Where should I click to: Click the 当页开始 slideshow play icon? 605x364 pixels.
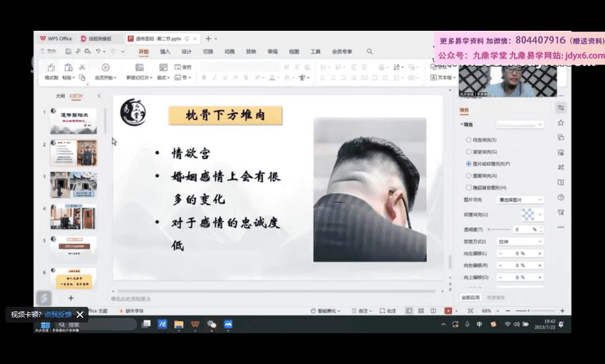(105, 67)
